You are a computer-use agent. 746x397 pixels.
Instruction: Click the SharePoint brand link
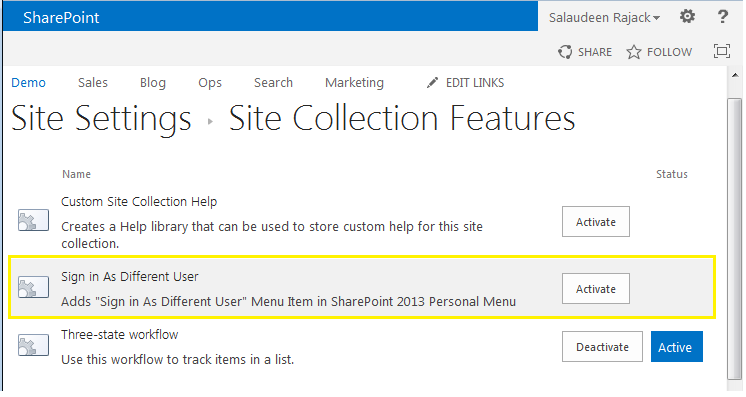click(x=61, y=18)
